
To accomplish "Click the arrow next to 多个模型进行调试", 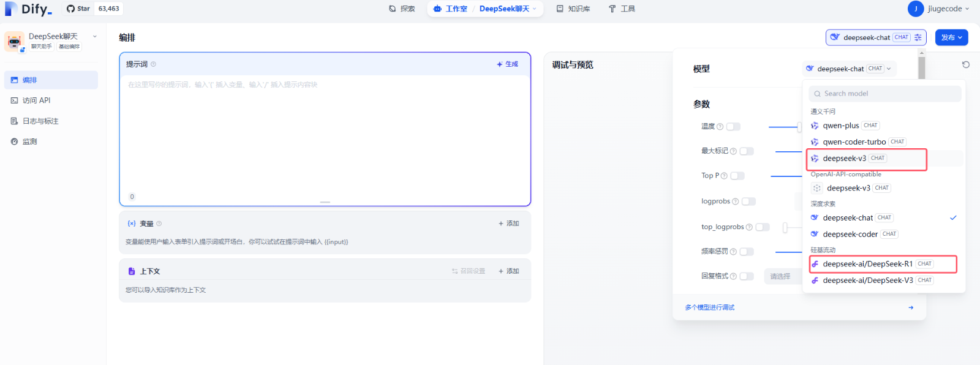I will 911,307.
